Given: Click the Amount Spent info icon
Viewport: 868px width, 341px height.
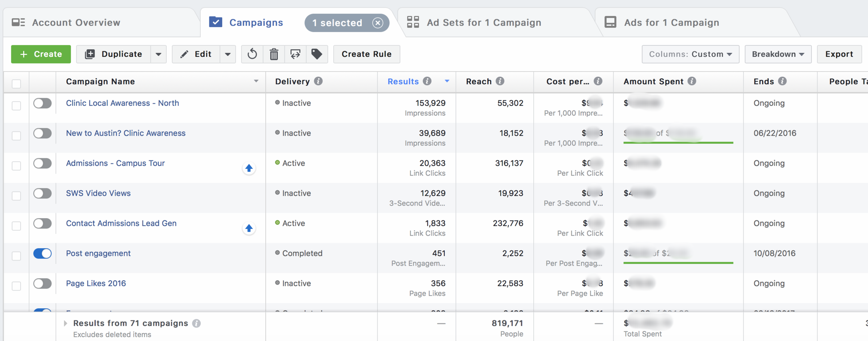Looking at the screenshot, I should pos(692,81).
